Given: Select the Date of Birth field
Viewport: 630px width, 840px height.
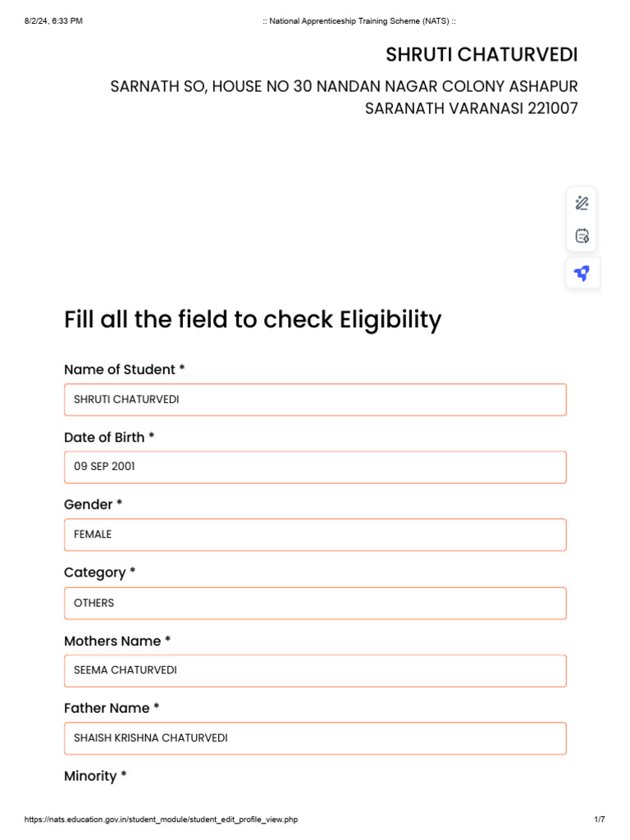Looking at the screenshot, I should coord(315,467).
